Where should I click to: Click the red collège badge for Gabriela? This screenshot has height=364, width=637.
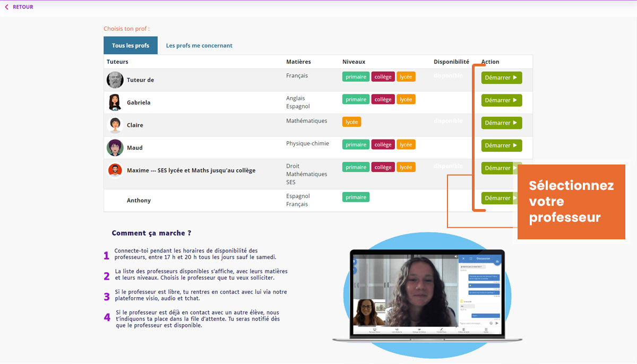(x=383, y=99)
